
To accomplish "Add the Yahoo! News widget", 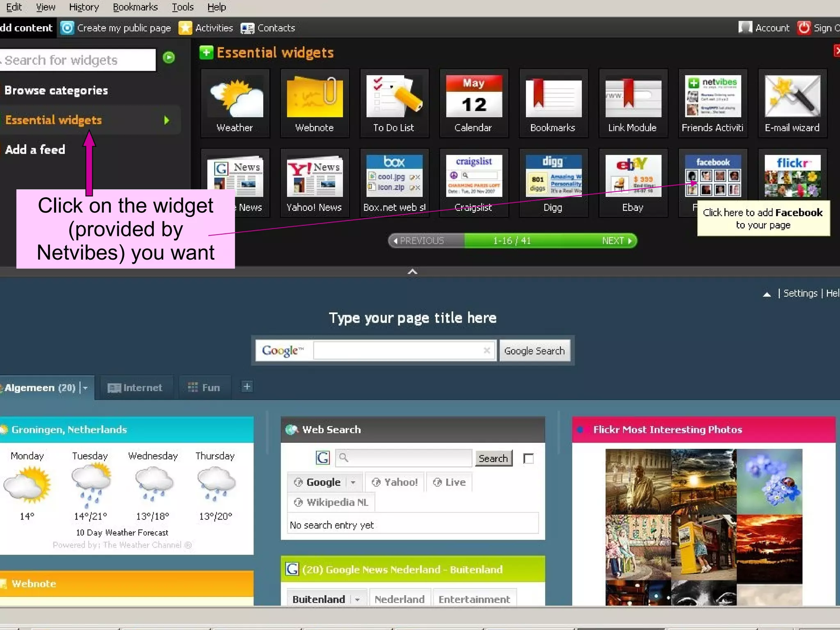I will click(315, 183).
